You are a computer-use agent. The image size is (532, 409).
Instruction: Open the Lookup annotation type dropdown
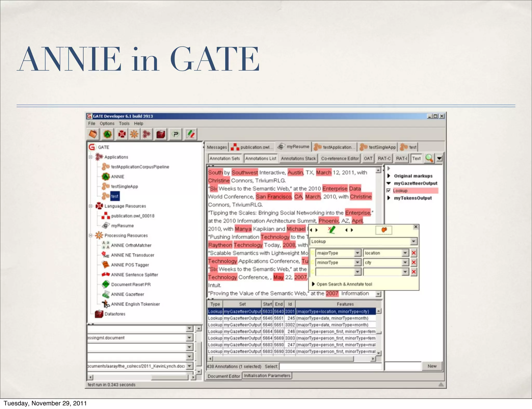click(x=414, y=241)
